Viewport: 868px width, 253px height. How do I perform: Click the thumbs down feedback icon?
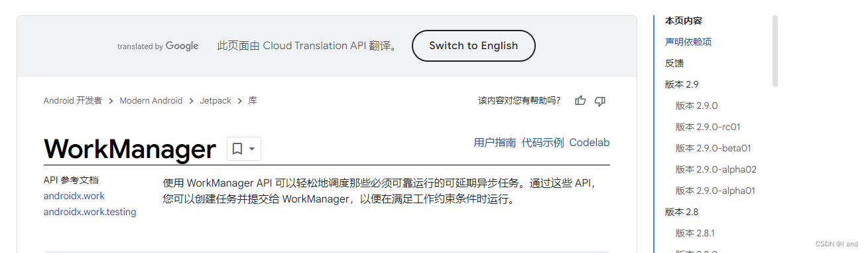pos(600,101)
